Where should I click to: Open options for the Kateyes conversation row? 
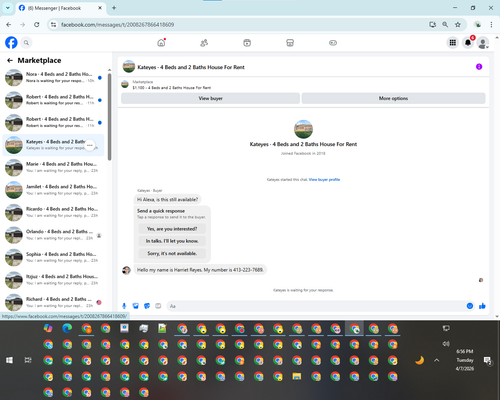[x=90, y=145]
